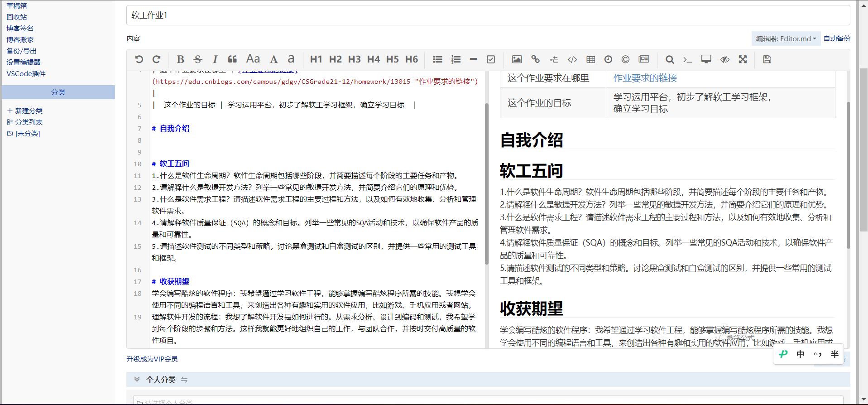Apply bold formatting with B icon

(180, 59)
